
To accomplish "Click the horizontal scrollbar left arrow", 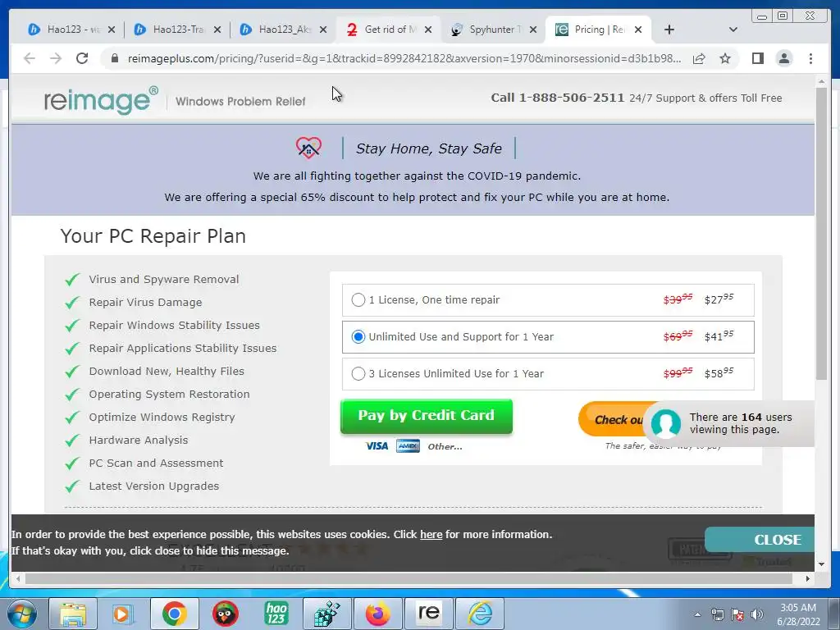I will (x=18, y=578).
